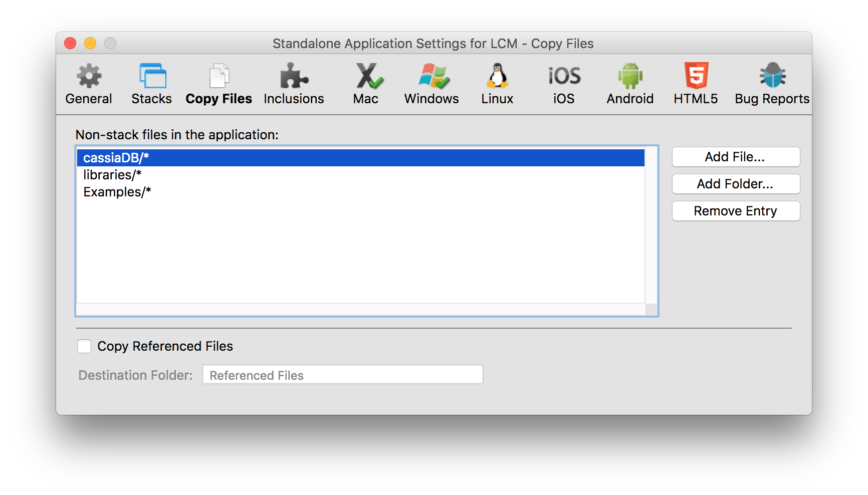868x495 pixels.
Task: Minimize the settings window with yellow button
Action: click(x=90, y=44)
